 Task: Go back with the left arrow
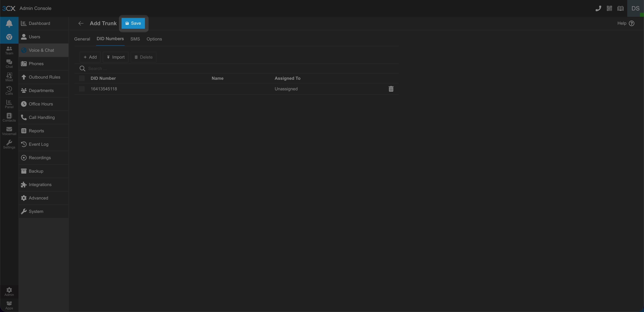click(81, 23)
